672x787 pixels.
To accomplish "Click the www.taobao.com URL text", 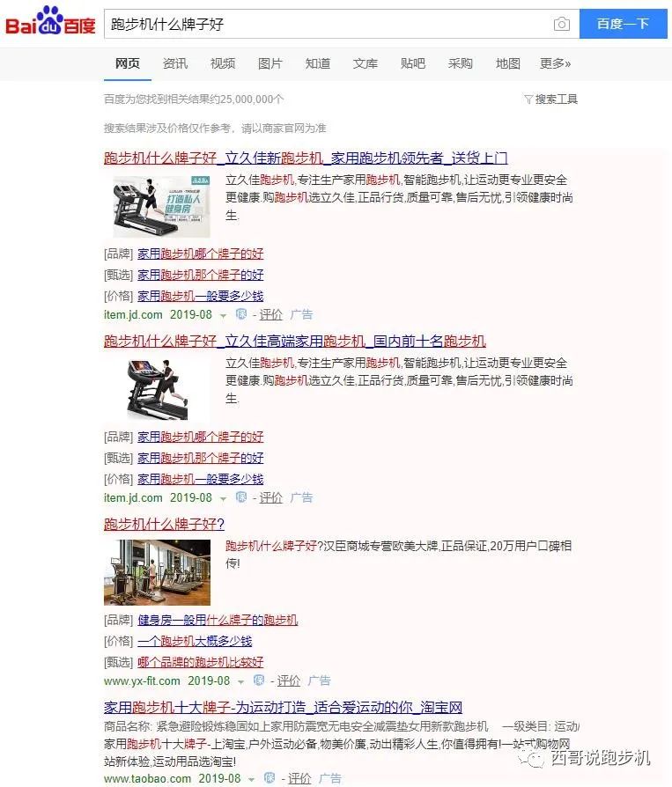I will (x=148, y=778).
